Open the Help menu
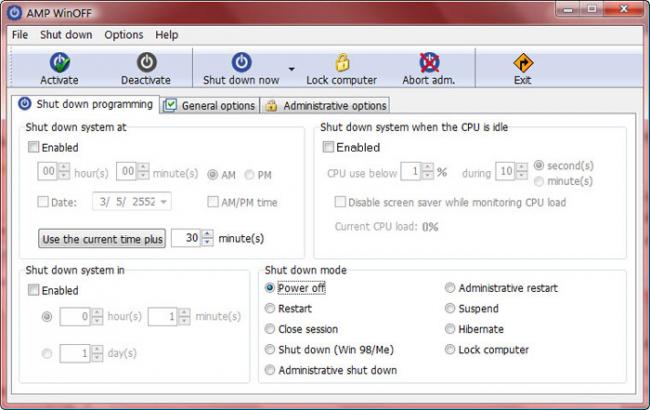 [167, 35]
